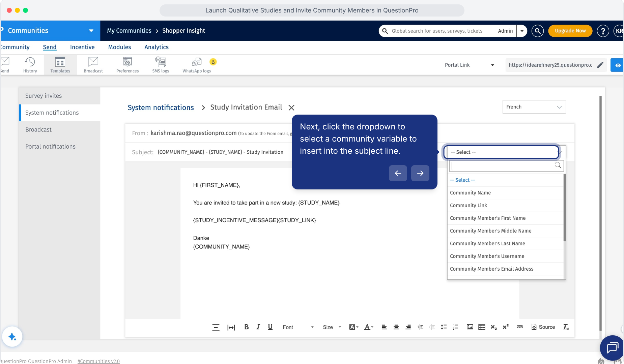Center align text in editor
Screen dimensions: 624x364
tap(396, 327)
